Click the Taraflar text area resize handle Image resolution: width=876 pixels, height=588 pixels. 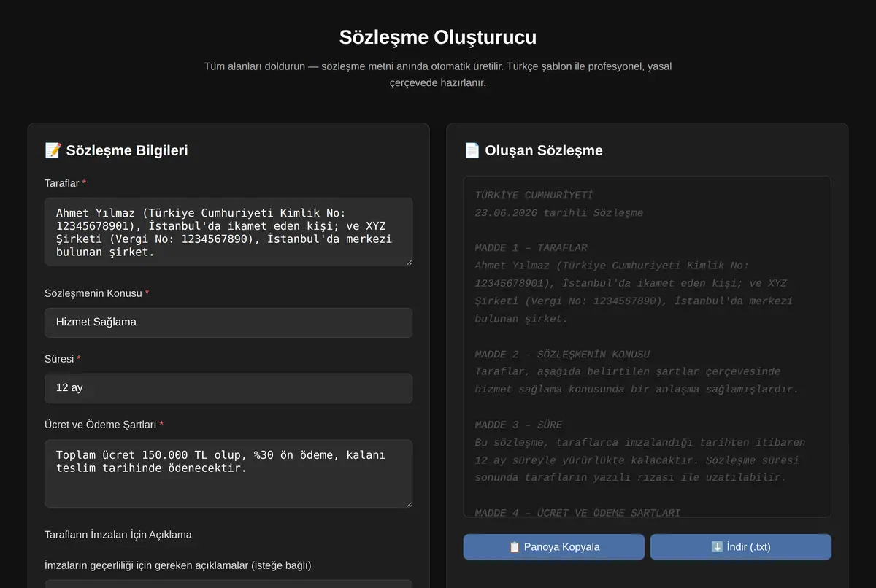408,262
